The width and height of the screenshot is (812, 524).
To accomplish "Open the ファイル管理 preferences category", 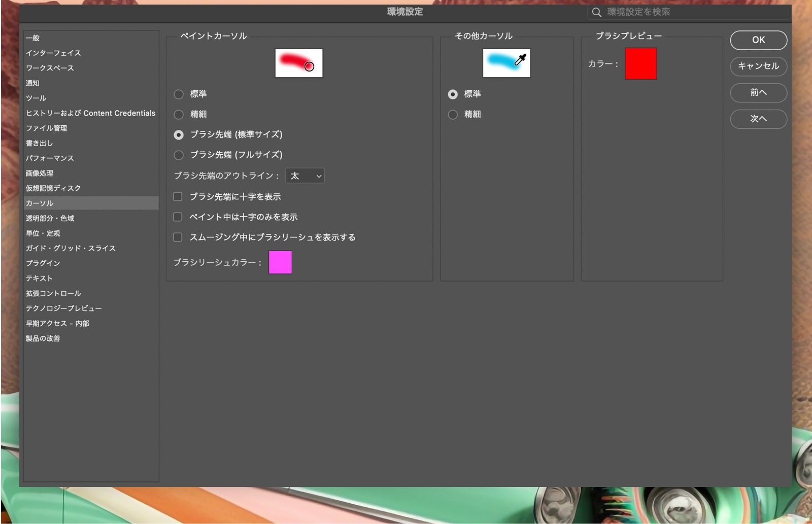I will [91, 128].
